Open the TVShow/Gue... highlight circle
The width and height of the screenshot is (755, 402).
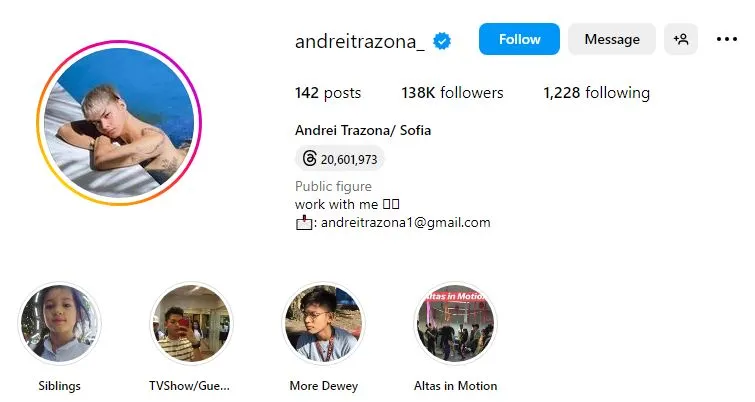pyautogui.click(x=191, y=323)
